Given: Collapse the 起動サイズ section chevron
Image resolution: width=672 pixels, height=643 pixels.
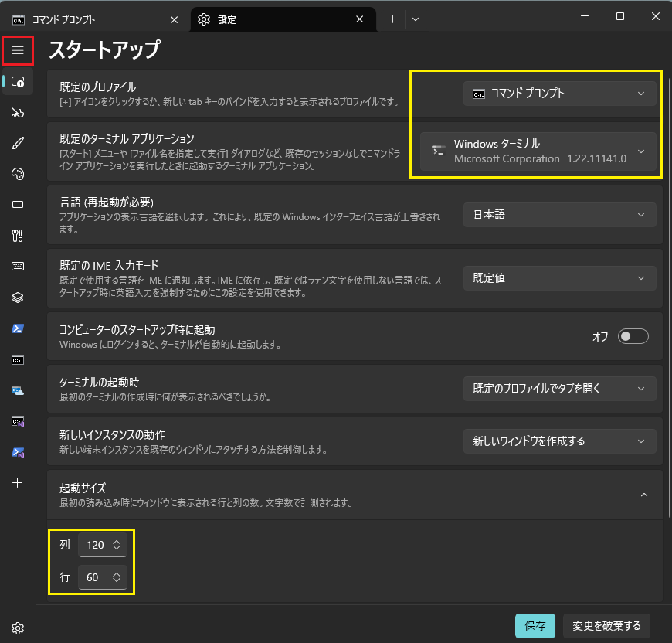Looking at the screenshot, I should (x=643, y=495).
